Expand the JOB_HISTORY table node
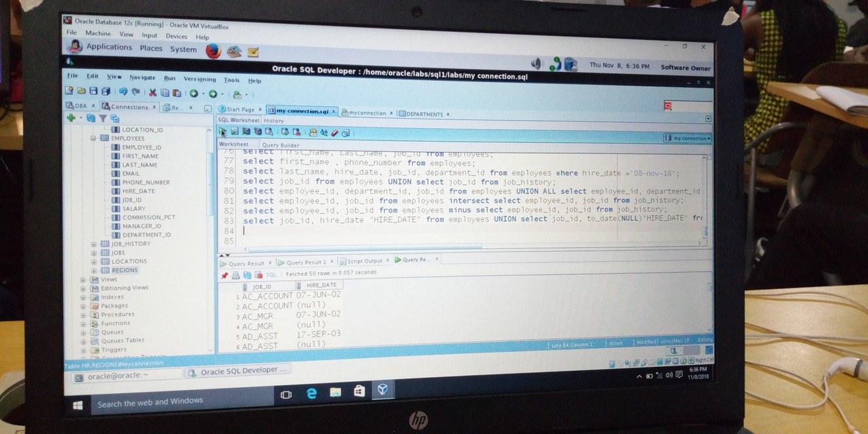Screen dimensions: 868x434 pos(94,243)
